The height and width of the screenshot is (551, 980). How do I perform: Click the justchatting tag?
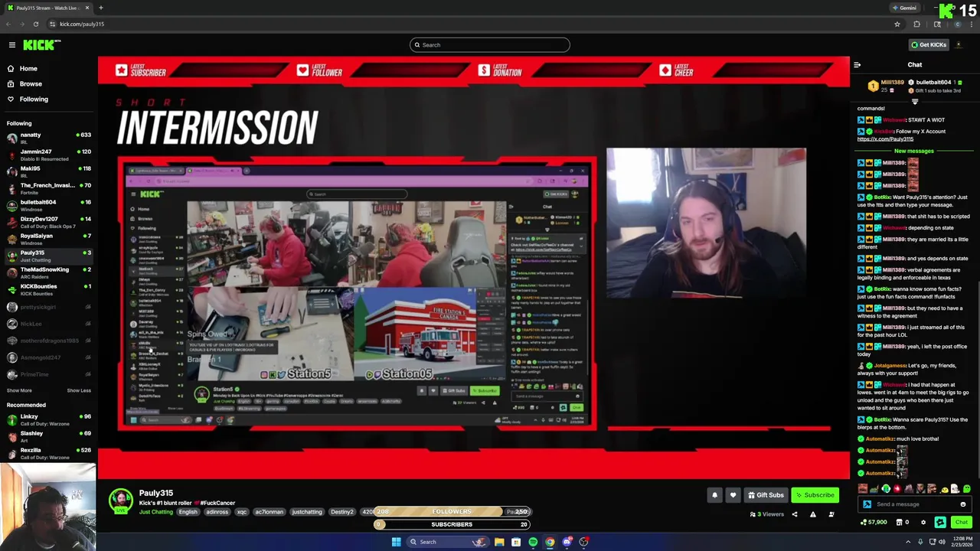coord(307,512)
